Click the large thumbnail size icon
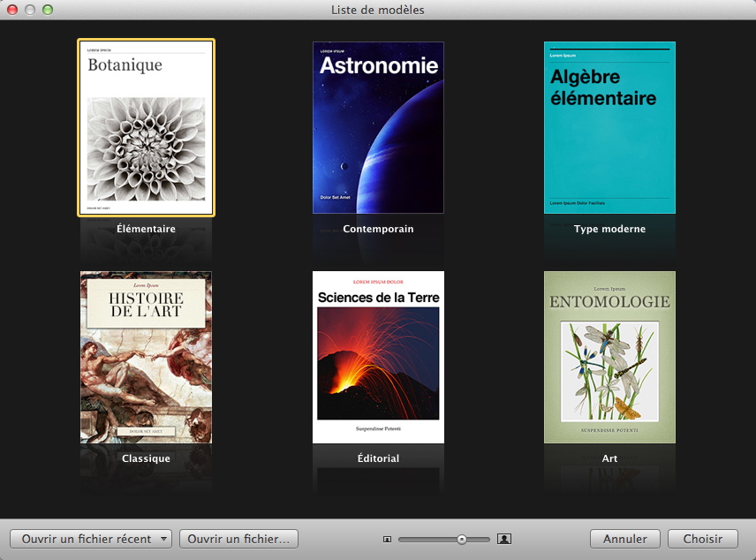Image resolution: width=756 pixels, height=560 pixels. (x=504, y=539)
